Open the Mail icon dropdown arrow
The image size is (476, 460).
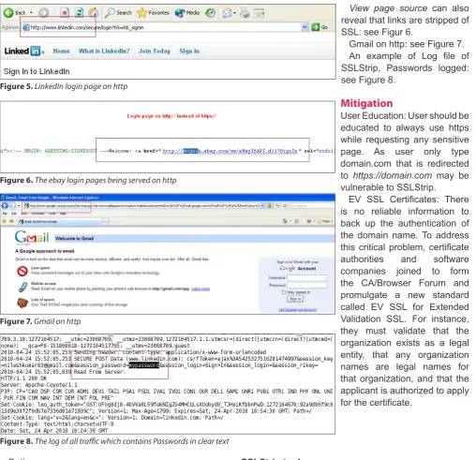(x=234, y=13)
